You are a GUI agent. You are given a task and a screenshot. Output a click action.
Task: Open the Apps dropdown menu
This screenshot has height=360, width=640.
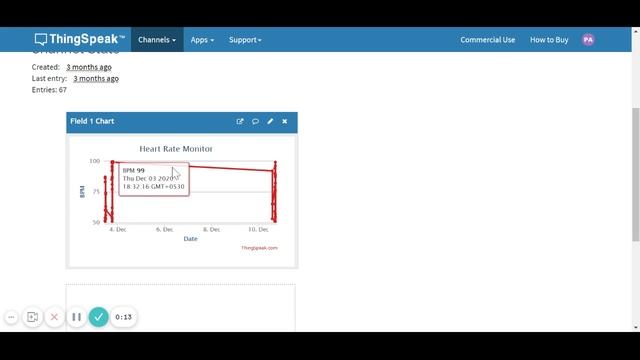point(202,40)
